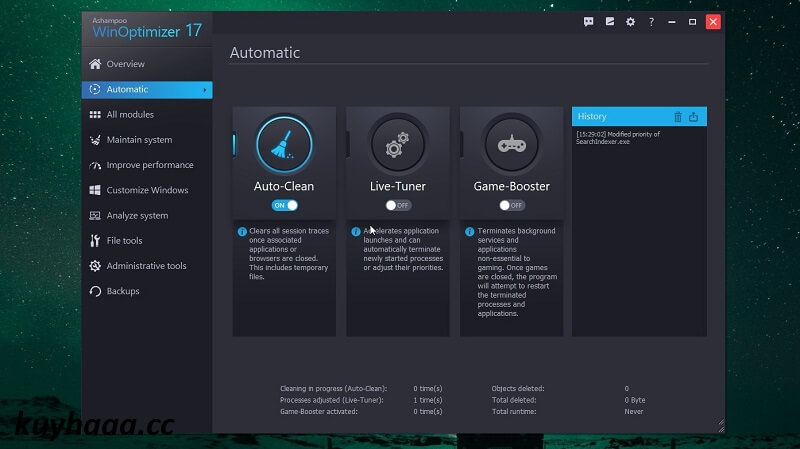Viewport: 800px width, 449px height.
Task: Open All modules page
Action: click(x=147, y=114)
